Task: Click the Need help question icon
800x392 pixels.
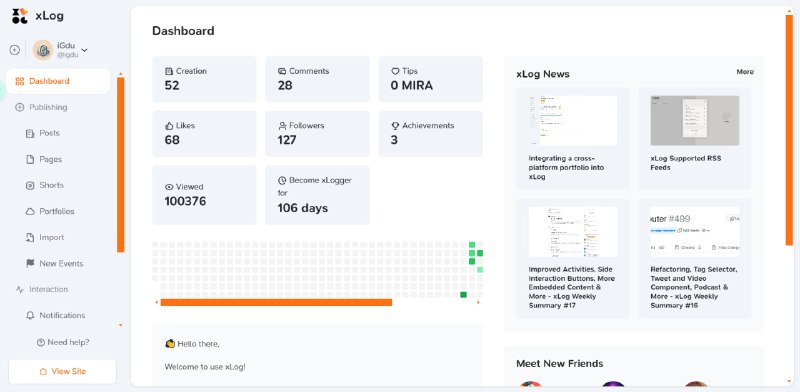Action: [41, 342]
